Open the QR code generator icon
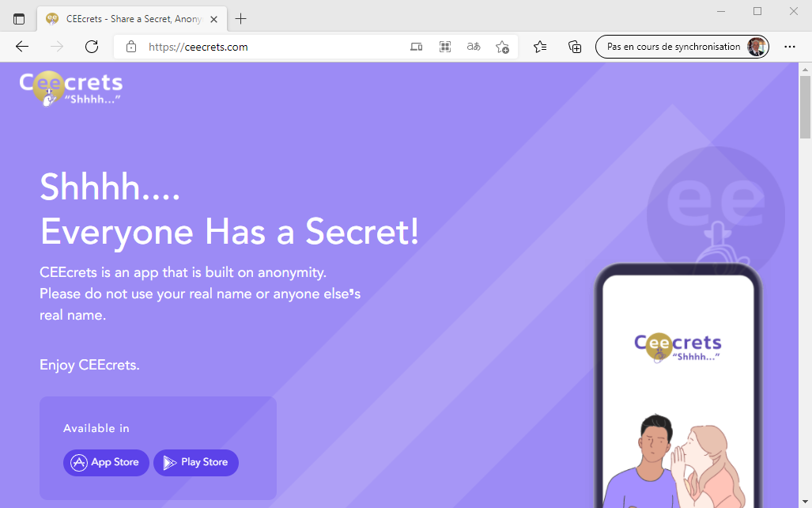812x508 pixels. (x=445, y=47)
